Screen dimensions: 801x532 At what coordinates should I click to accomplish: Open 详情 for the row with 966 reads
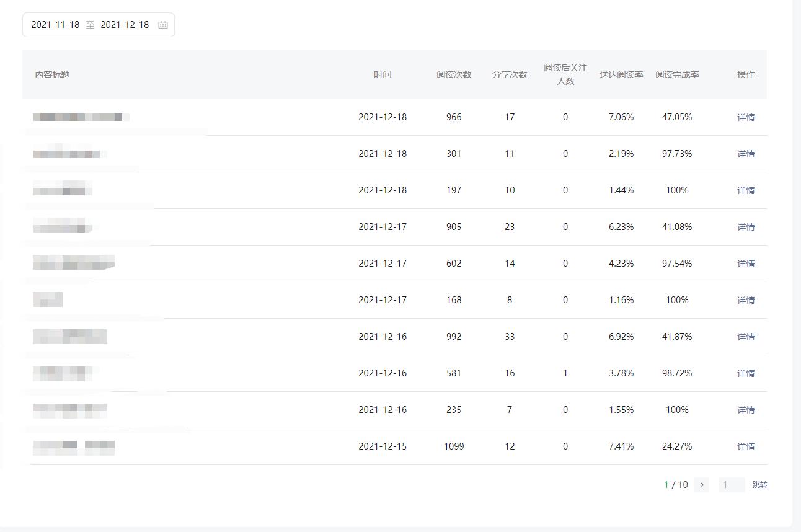(746, 117)
